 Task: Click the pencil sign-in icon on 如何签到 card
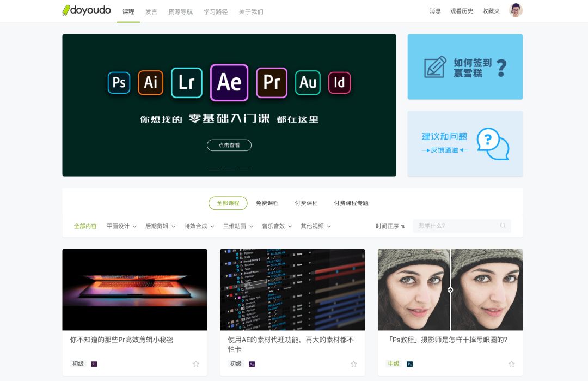[x=435, y=67]
